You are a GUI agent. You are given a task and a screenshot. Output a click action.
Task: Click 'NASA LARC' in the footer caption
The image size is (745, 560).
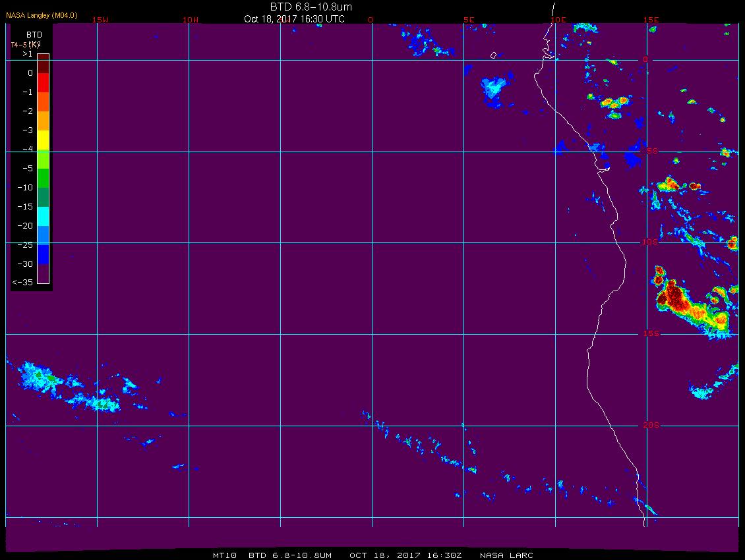(x=506, y=555)
